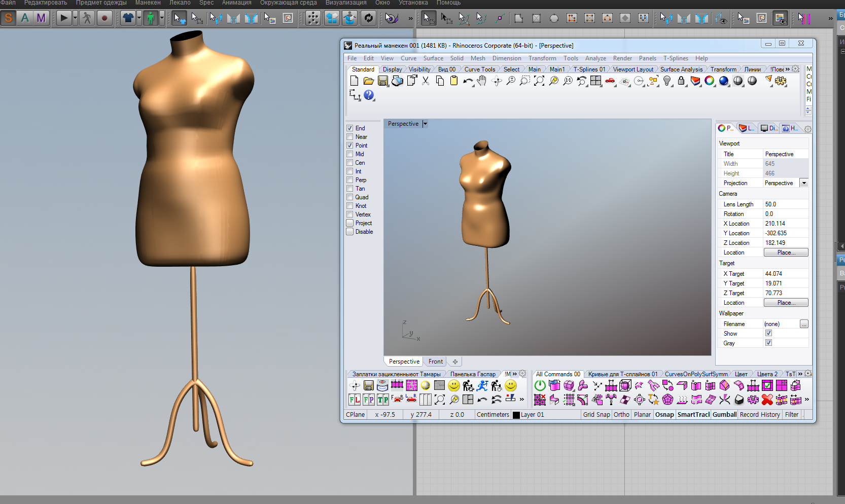The width and height of the screenshot is (845, 504).
Task: Switch to the Curve Tools toolbar tab
Action: [x=479, y=69]
